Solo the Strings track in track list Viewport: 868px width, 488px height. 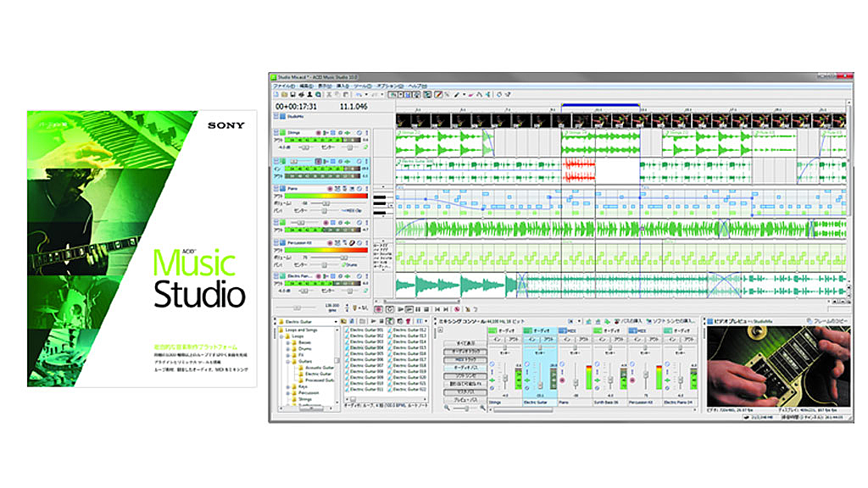(366, 133)
